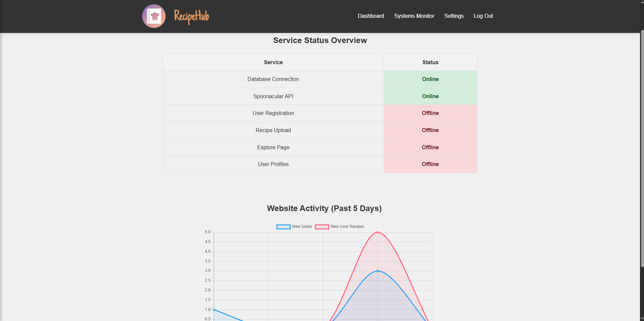
Task: Click the 'Website Activity (Past 5 Days)' heading
Action: click(x=324, y=208)
